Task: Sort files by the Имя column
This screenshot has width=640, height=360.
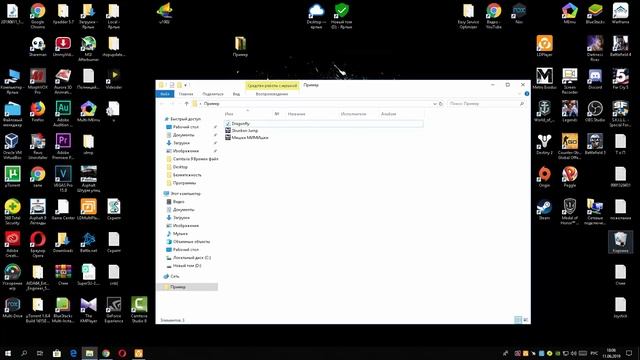Action: point(229,114)
